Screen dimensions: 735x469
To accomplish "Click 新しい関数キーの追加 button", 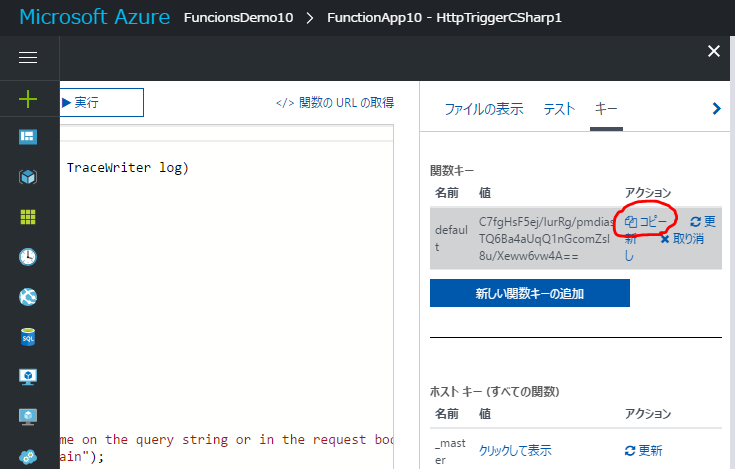I will pyautogui.click(x=530, y=293).
